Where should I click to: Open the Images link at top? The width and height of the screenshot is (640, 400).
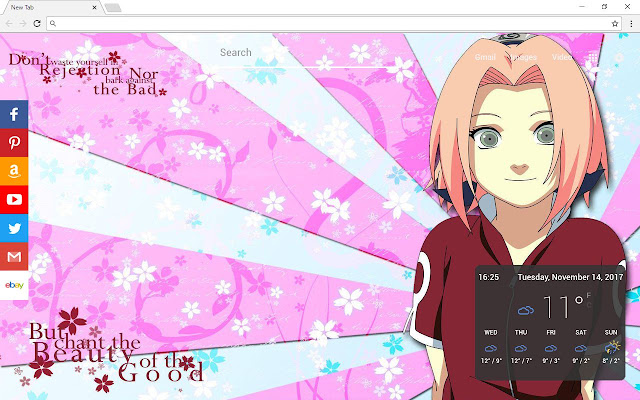tap(524, 57)
